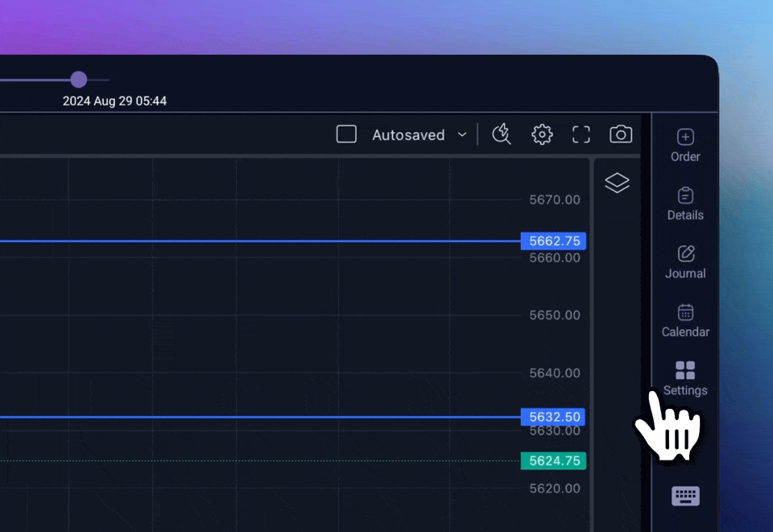Click the 2024 Aug 29 date text
Viewport: 773px width, 532px height.
pos(114,101)
